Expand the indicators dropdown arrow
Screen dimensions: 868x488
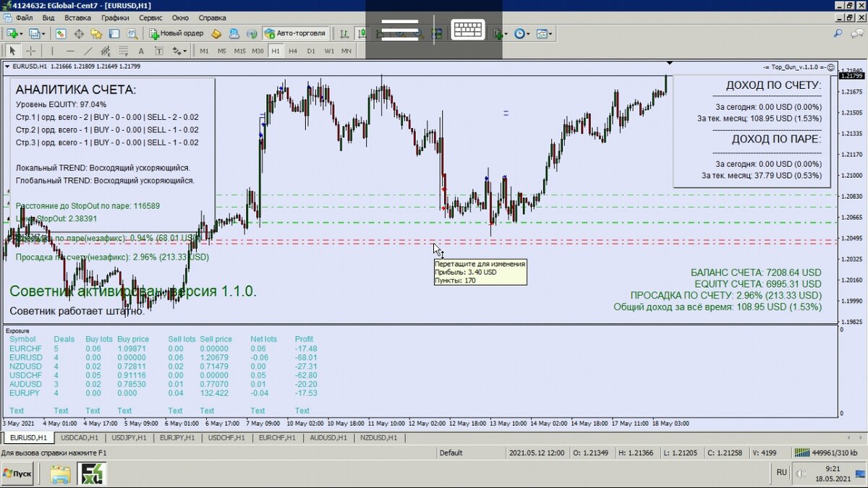[507, 33]
